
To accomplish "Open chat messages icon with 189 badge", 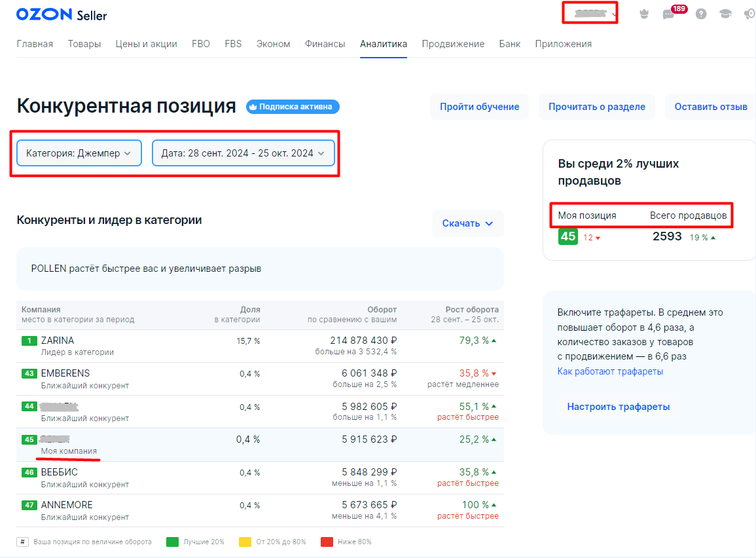I will click(x=669, y=14).
